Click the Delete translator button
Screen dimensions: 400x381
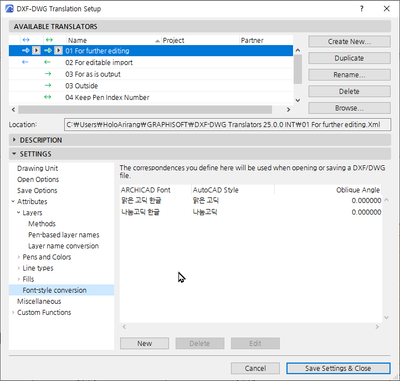349,91
